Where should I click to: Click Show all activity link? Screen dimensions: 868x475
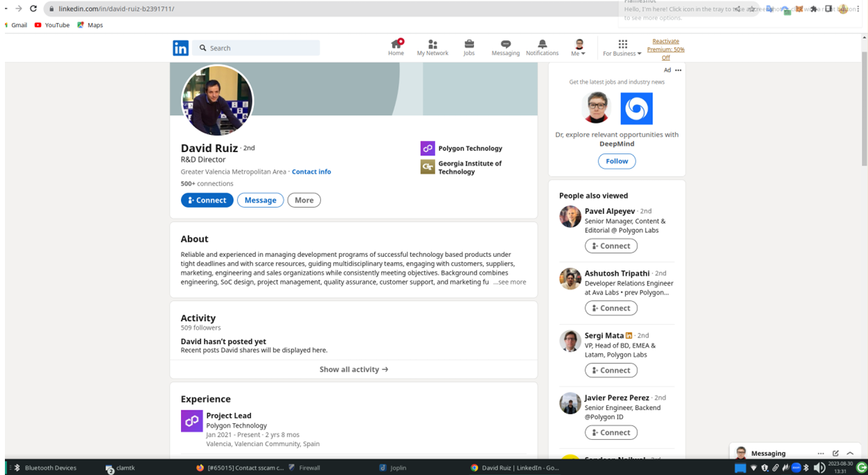click(x=354, y=370)
